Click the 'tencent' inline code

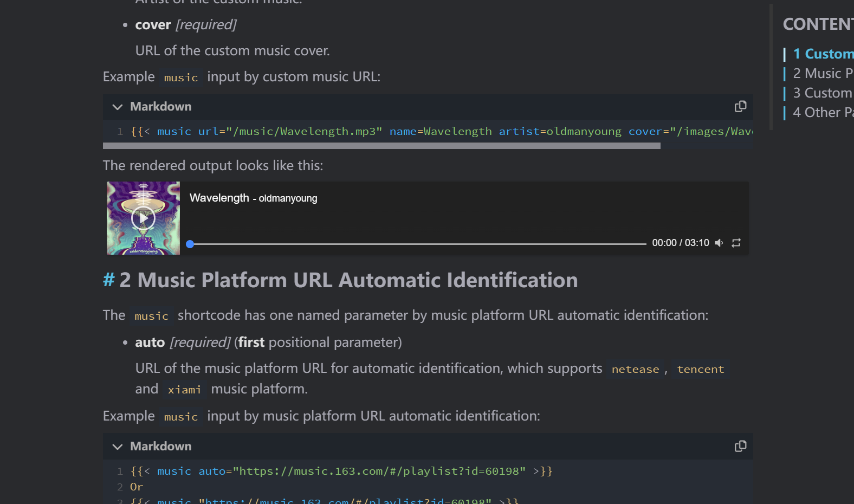(x=700, y=369)
